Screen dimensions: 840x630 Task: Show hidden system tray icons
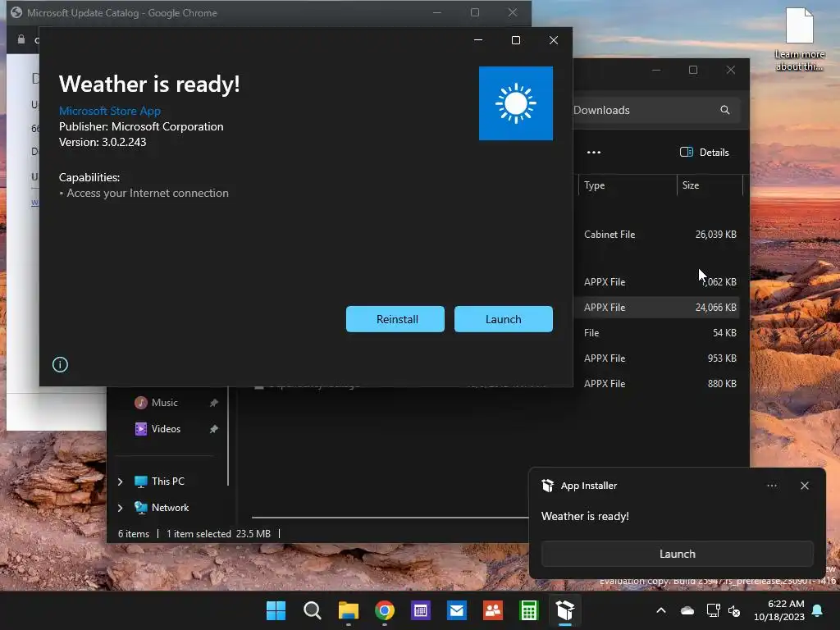[x=661, y=610]
